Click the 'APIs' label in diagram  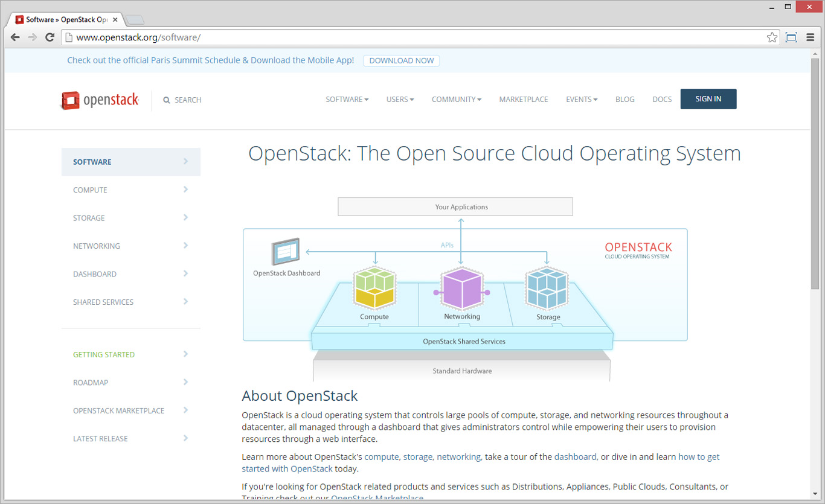[447, 245]
